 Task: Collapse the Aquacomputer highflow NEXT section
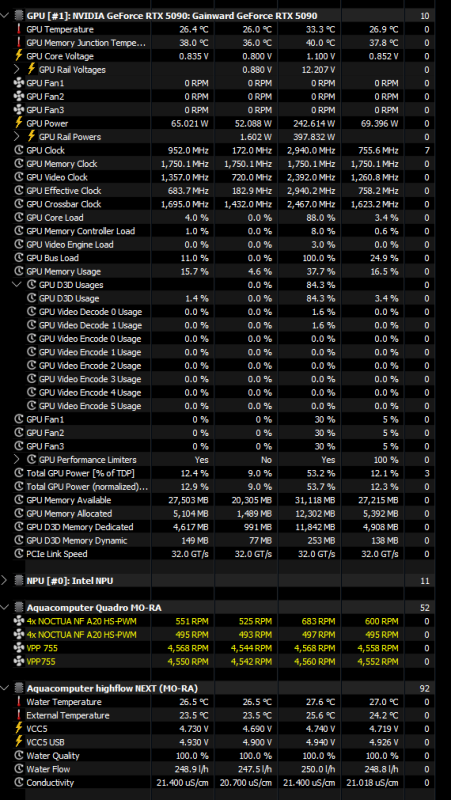pyautogui.click(x=5, y=688)
